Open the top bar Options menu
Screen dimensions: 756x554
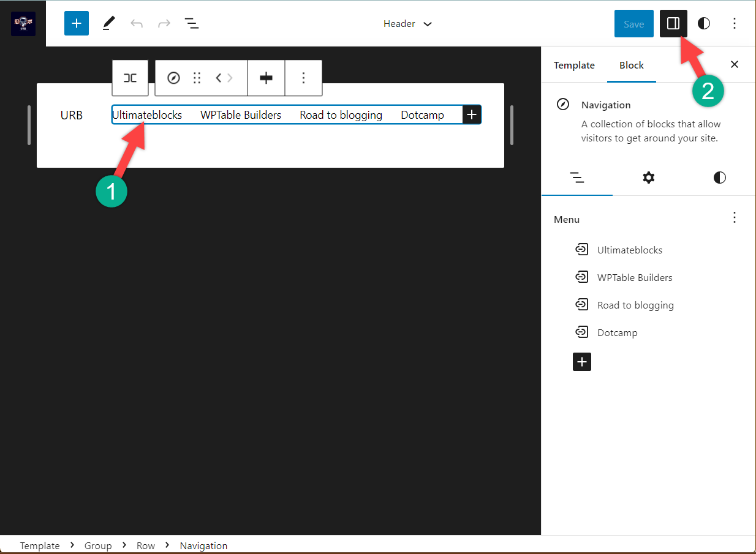point(735,24)
